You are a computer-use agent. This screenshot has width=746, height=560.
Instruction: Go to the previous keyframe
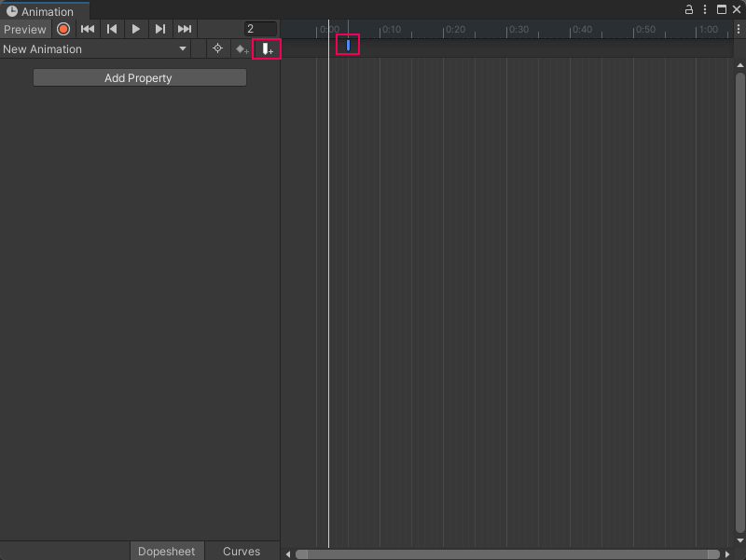pyautogui.click(x=112, y=29)
